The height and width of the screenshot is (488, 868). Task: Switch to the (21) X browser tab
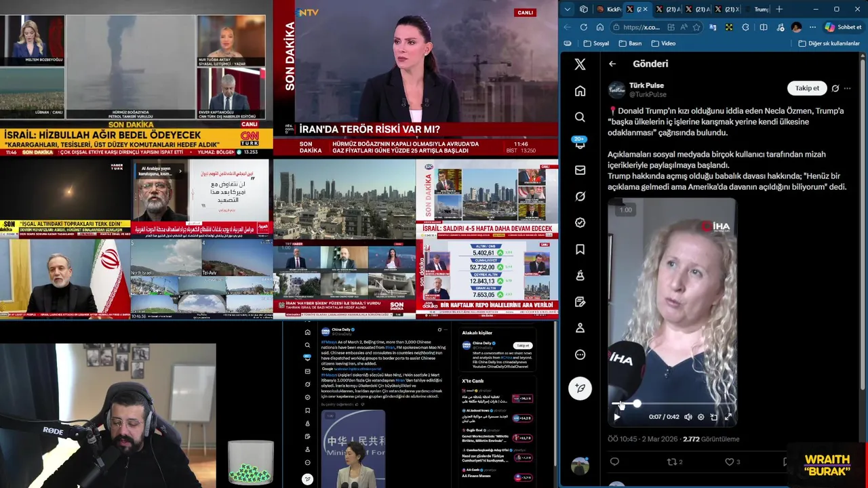[x=726, y=9]
